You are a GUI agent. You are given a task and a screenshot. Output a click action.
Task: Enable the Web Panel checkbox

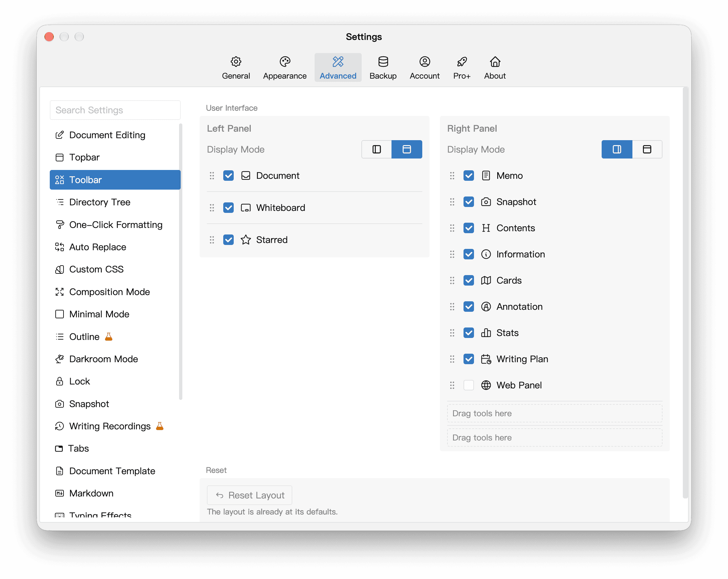point(469,385)
